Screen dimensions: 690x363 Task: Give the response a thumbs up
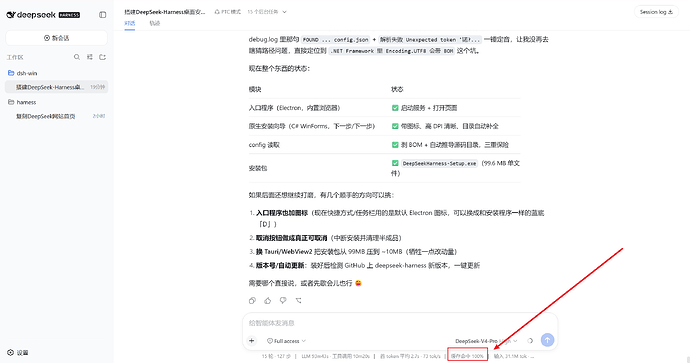(x=268, y=301)
